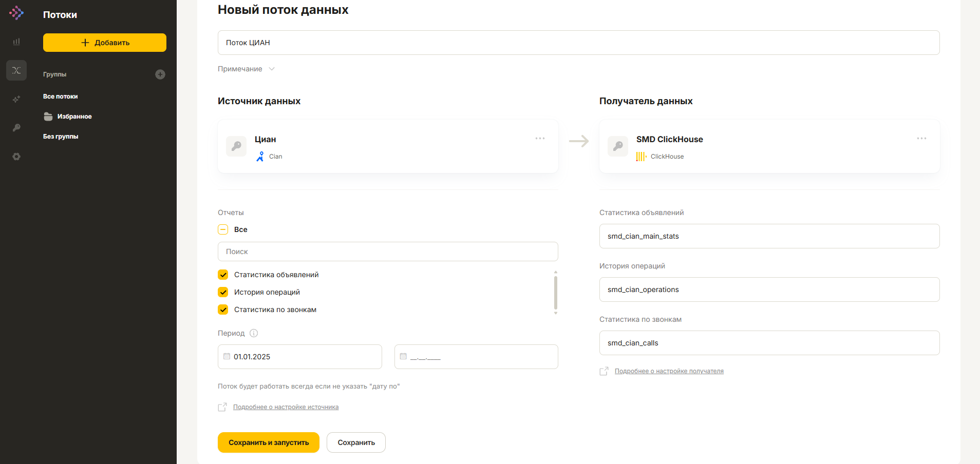Click the Потоки sidebar title
Image resolution: width=980 pixels, height=464 pixels.
pos(60,15)
